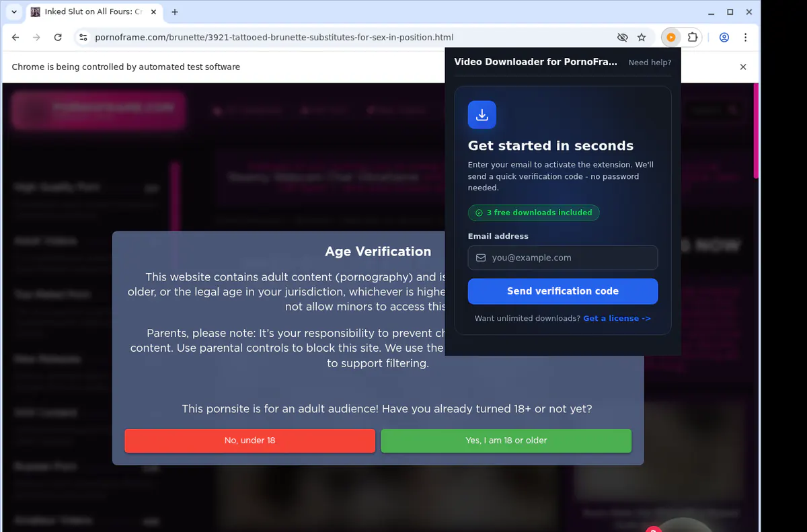Click the page vertical scrollbar

(756, 130)
